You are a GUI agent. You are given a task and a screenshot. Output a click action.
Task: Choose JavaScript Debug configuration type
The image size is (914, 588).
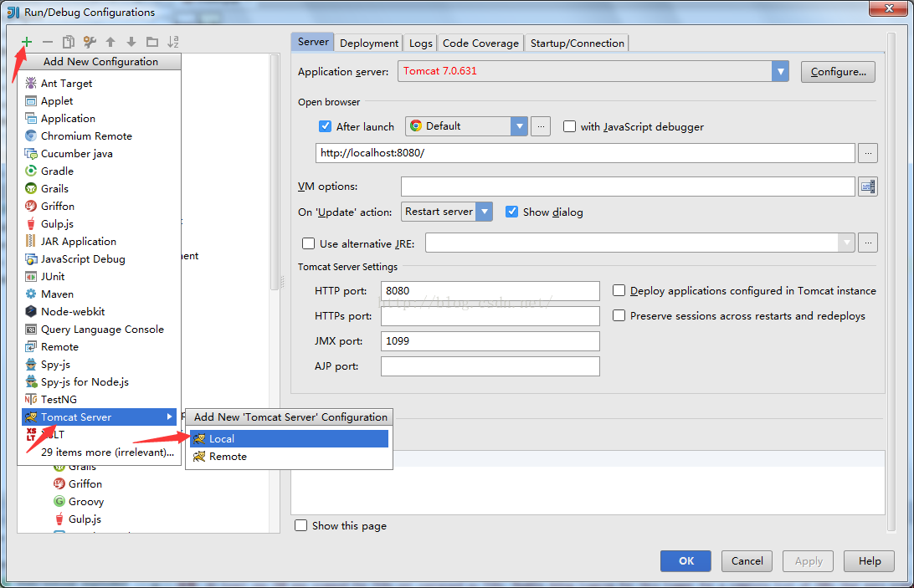[x=99, y=258]
